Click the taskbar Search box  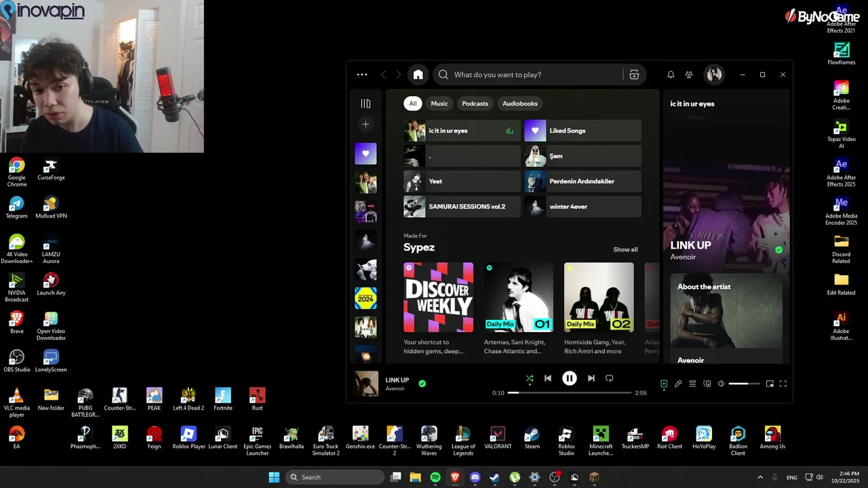tap(334, 477)
